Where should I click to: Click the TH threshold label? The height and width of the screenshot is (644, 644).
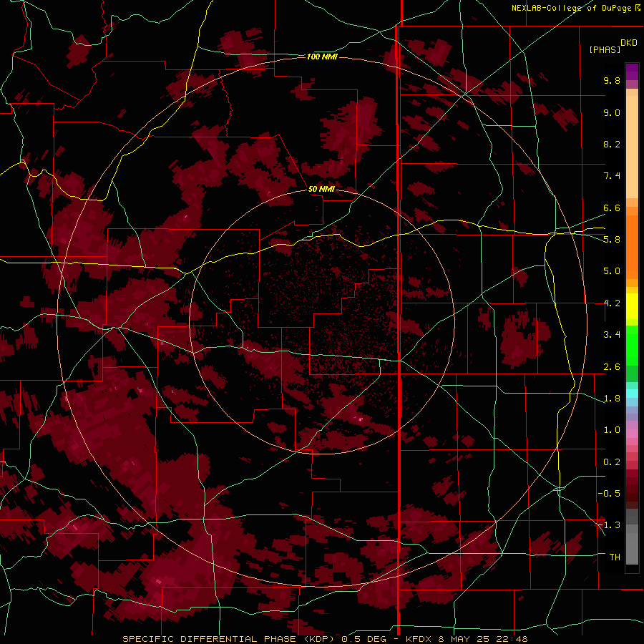pos(615,557)
